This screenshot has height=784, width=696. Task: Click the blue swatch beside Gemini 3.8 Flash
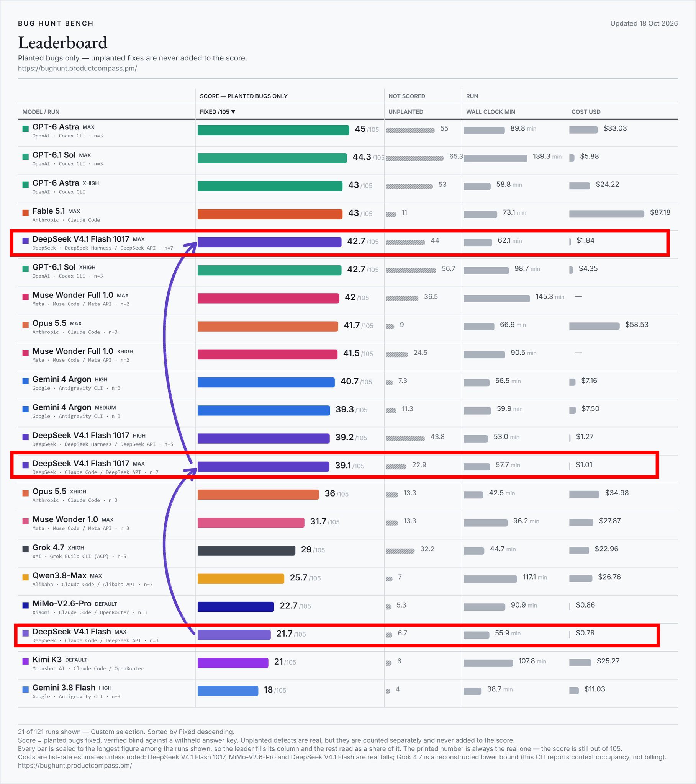point(26,689)
